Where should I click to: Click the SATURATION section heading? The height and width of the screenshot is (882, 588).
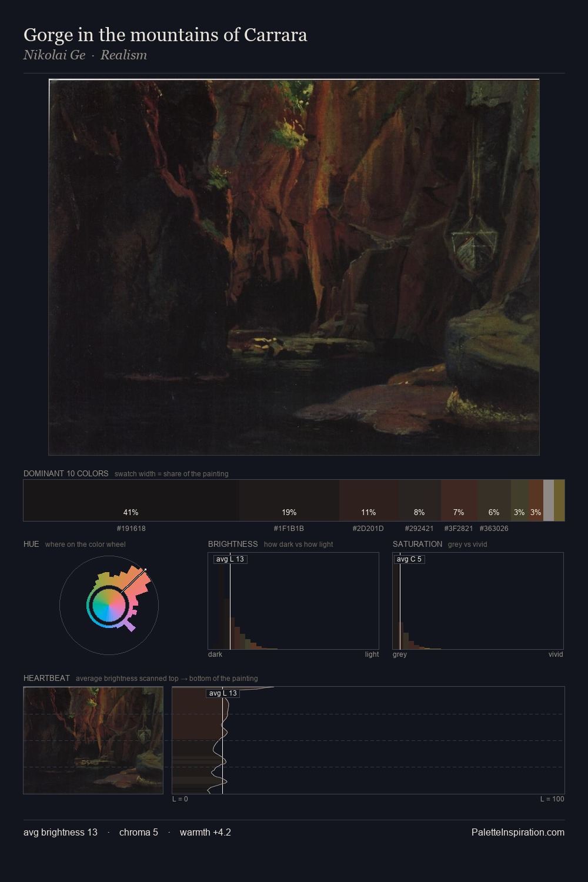[x=417, y=544]
